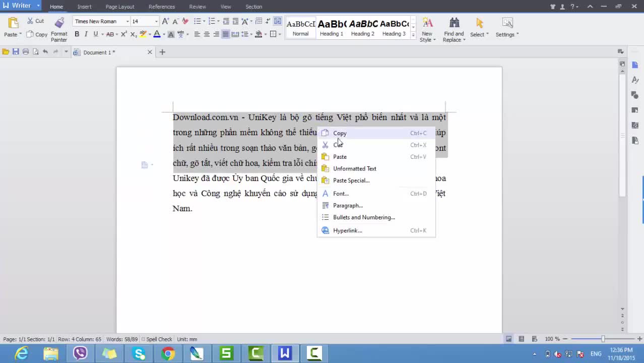This screenshot has width=644, height=363.
Task: Click the Open folder icon in quick toolbar
Action: pos(6,52)
